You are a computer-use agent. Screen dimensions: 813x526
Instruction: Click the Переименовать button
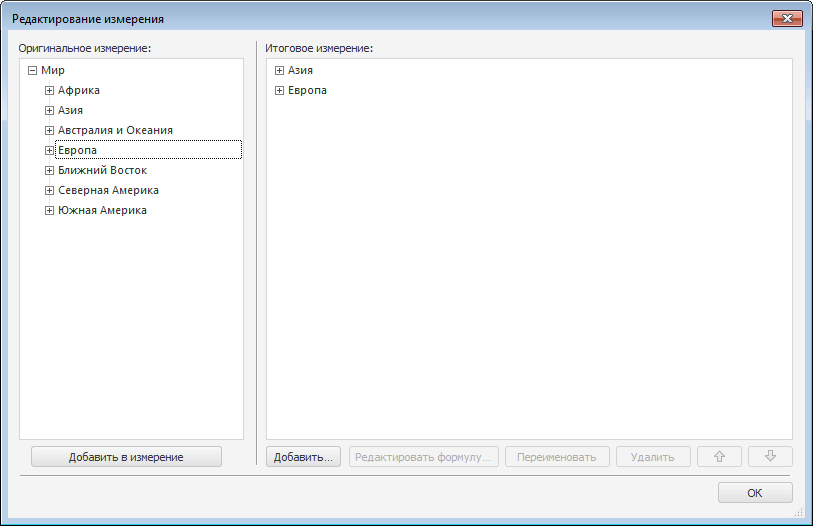coord(557,456)
